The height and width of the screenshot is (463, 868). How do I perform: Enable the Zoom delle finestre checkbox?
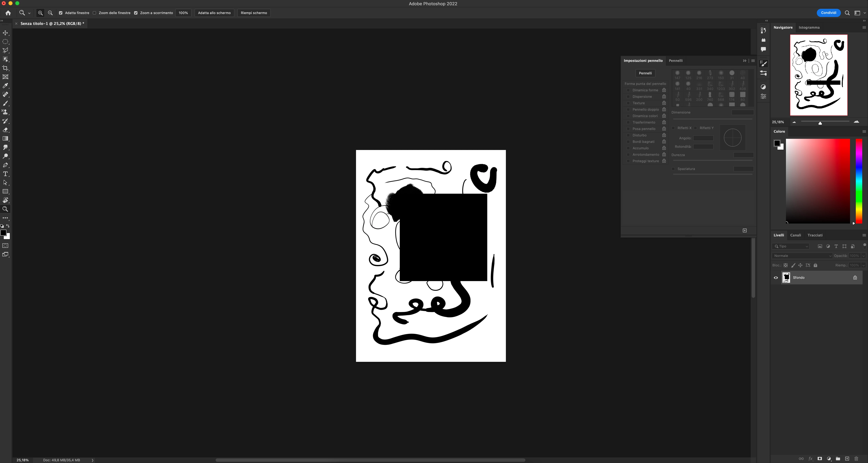click(x=95, y=13)
